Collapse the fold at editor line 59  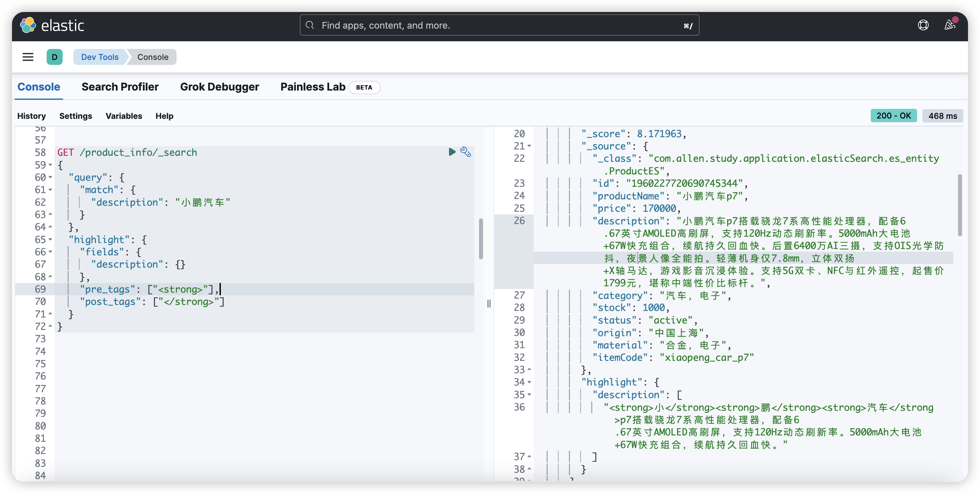[x=50, y=165]
